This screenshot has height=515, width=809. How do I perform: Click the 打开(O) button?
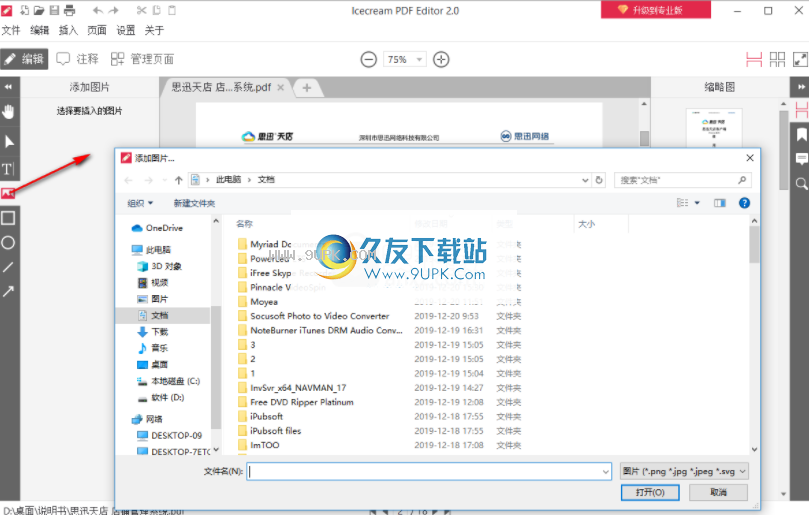650,492
